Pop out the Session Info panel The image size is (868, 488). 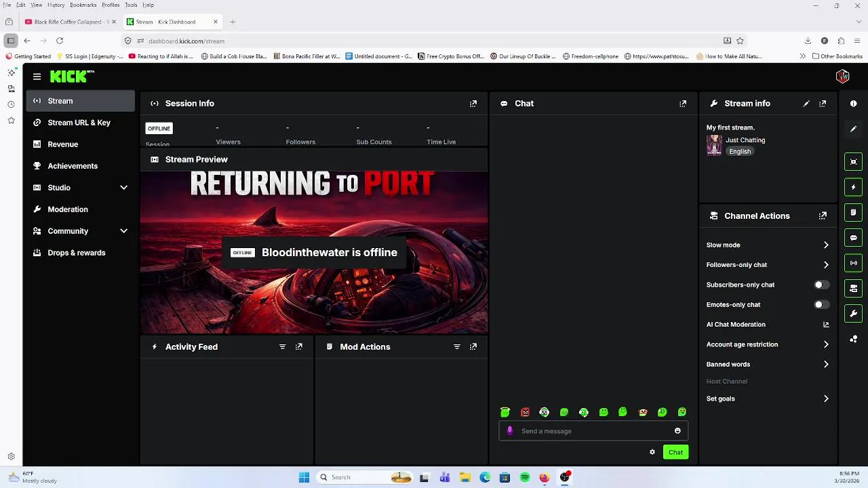pos(473,104)
